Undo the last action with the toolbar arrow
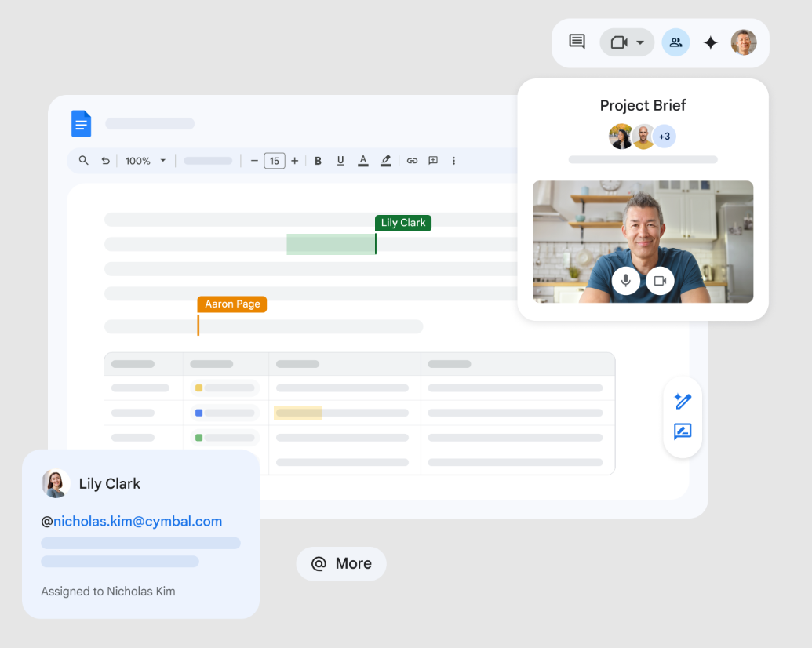The height and width of the screenshot is (648, 812). [105, 161]
